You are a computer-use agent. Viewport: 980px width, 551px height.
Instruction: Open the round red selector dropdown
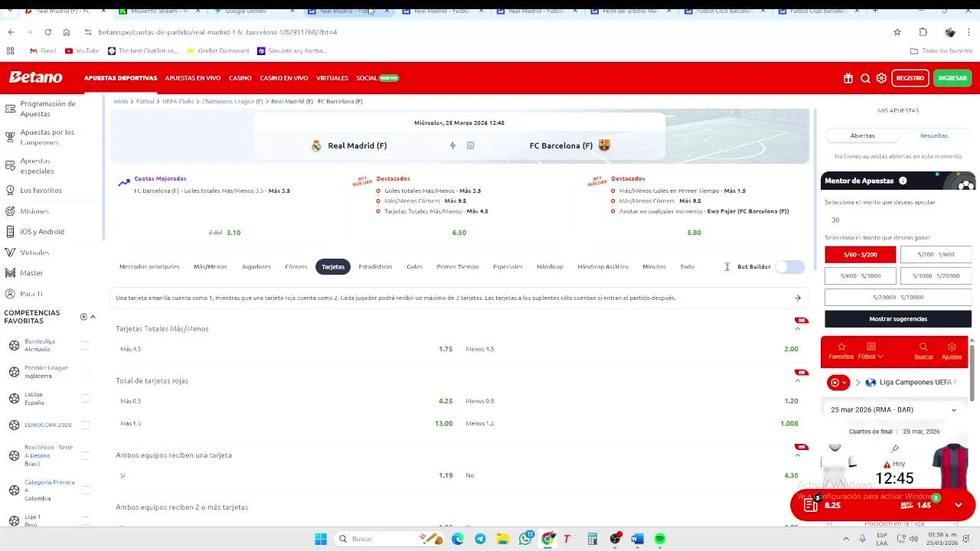tap(839, 382)
